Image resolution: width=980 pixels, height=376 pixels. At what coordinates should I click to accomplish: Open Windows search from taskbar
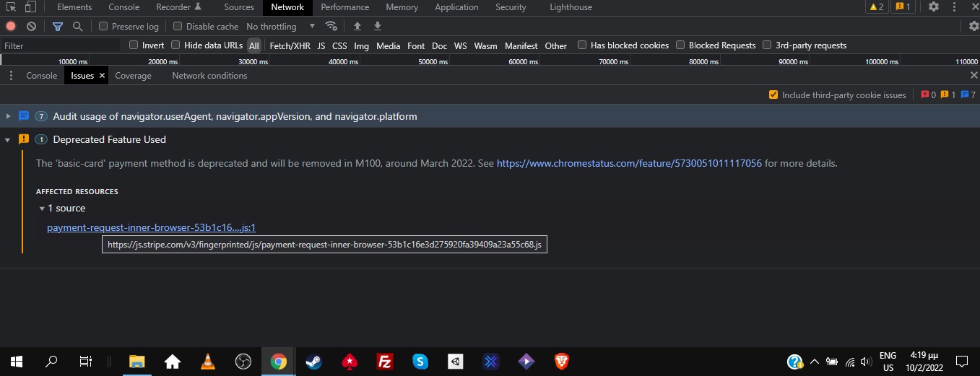click(x=51, y=362)
